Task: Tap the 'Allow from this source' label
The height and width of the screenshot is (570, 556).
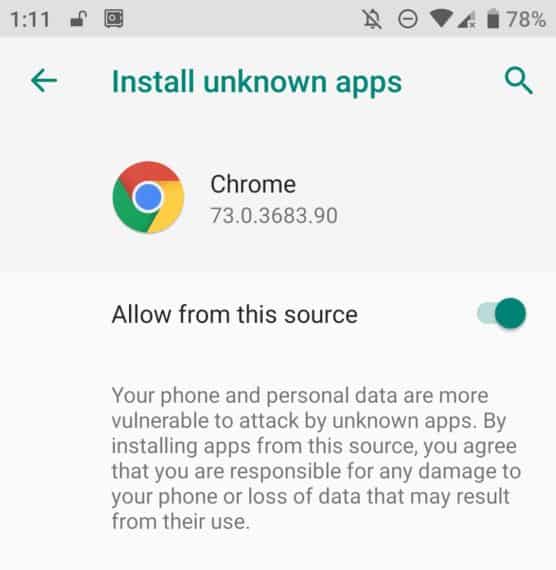Action: click(x=235, y=314)
